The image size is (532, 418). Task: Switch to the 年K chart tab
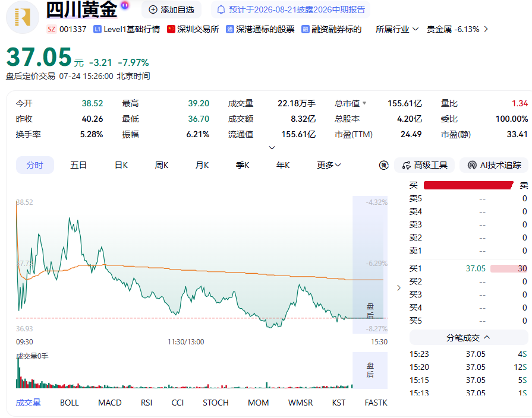282,165
